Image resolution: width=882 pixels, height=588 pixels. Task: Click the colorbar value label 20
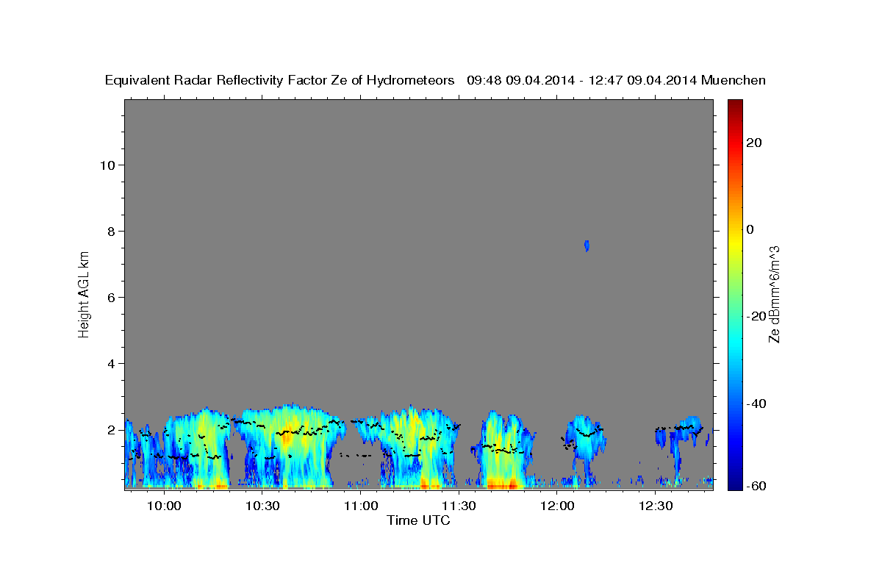tap(753, 143)
